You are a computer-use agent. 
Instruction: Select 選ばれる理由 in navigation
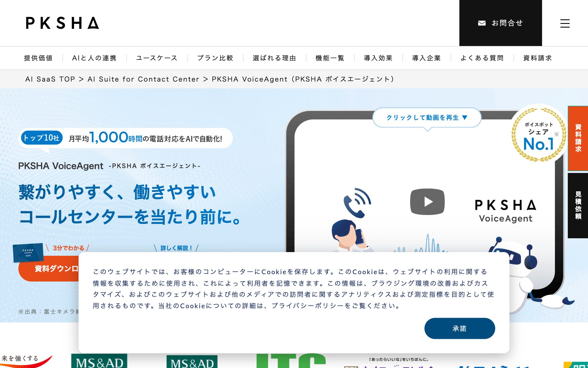click(274, 58)
